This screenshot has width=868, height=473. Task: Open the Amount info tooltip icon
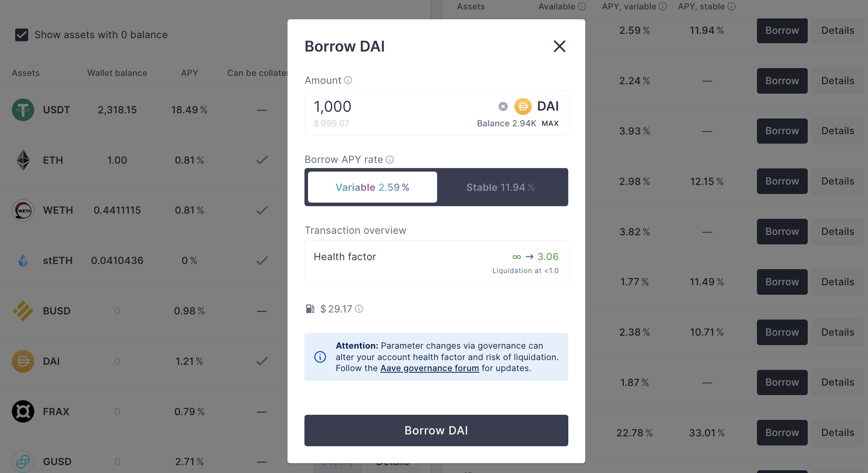click(347, 80)
